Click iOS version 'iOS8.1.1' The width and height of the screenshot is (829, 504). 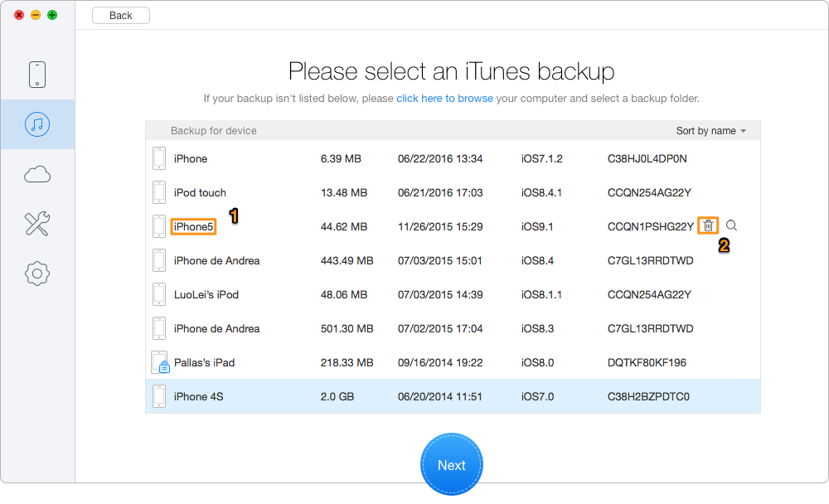(x=541, y=294)
